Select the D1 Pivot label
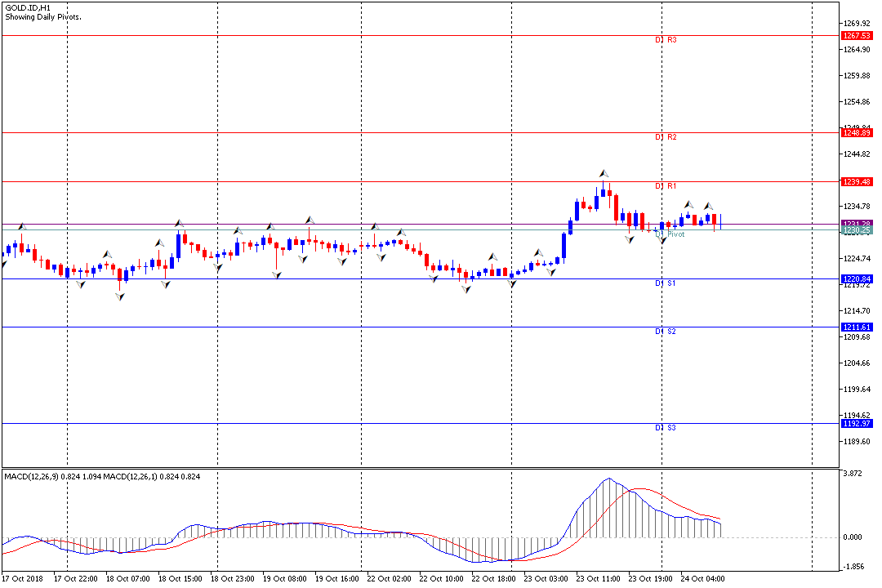 (x=670, y=234)
